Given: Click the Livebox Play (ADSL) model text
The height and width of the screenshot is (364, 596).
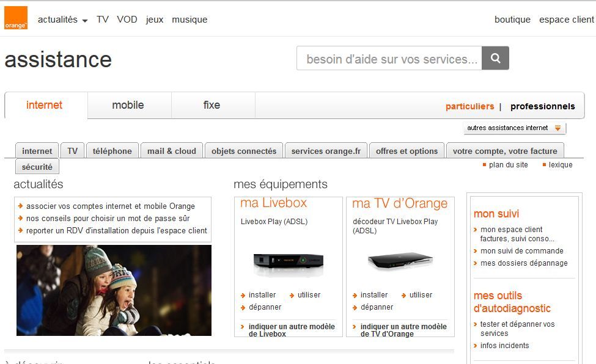Looking at the screenshot, I should (274, 222).
